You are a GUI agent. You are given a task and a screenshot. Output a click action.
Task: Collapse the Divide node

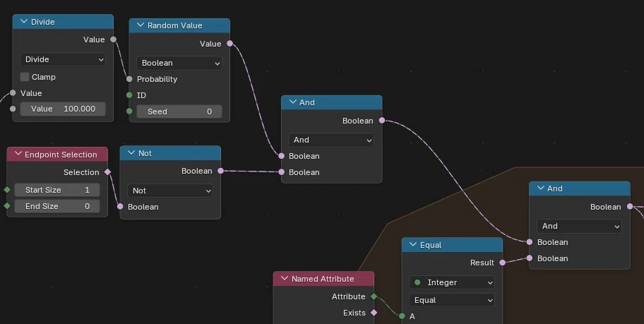tap(24, 22)
